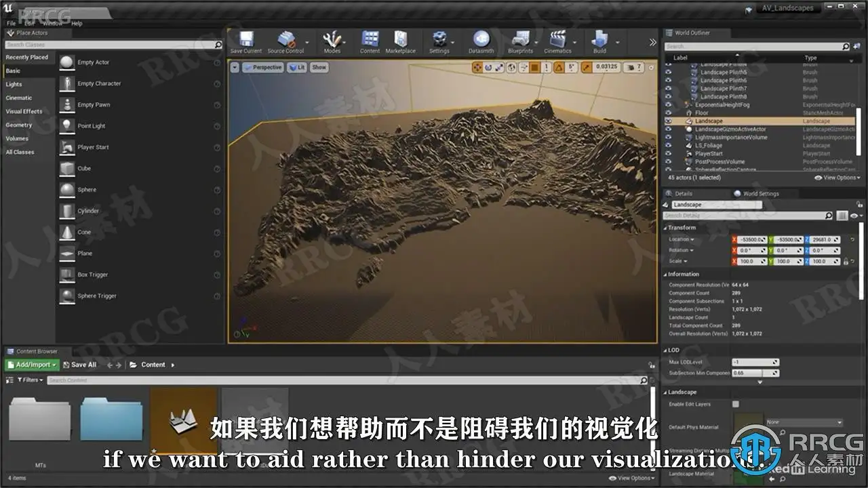Click the Datasmith toolbar icon
Image resolution: width=868 pixels, height=488 pixels.
481,42
